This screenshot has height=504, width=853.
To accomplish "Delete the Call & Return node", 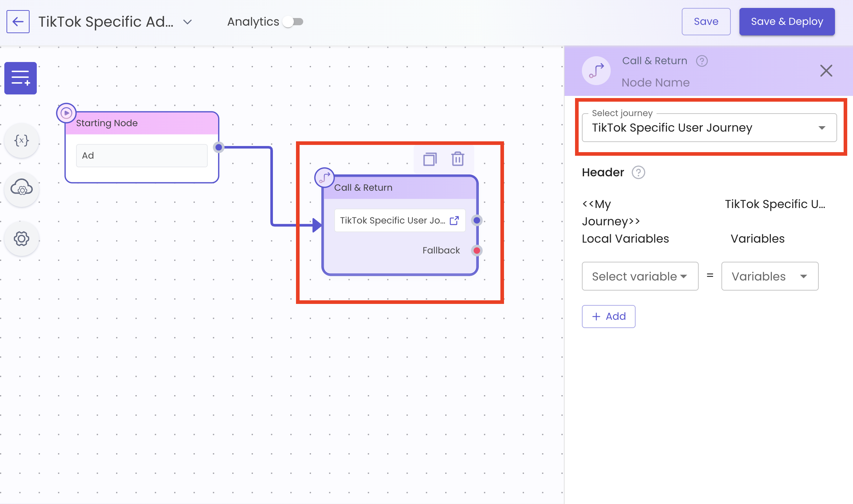I will [458, 159].
